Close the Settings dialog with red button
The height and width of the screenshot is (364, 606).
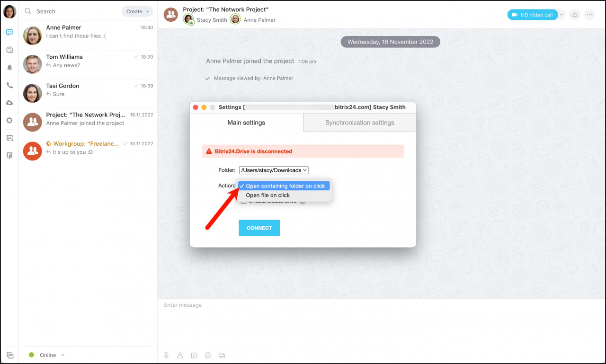click(x=196, y=107)
